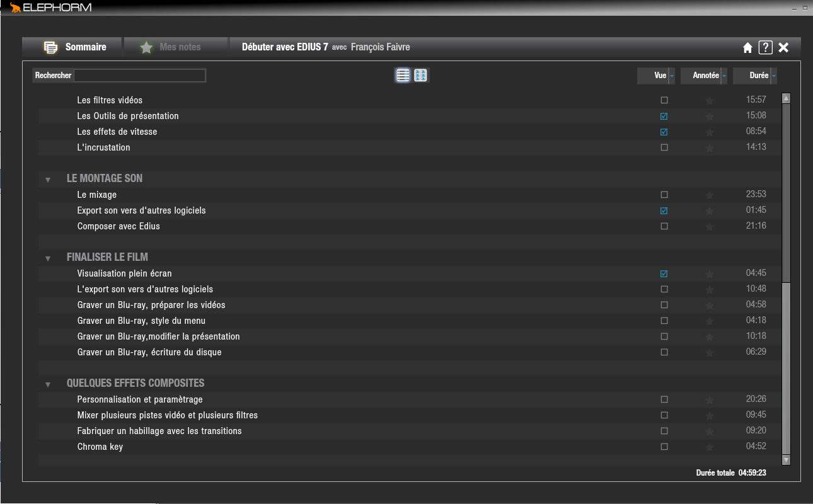The height and width of the screenshot is (504, 813).
Task: Switch to the list view icon
Action: [x=403, y=76]
